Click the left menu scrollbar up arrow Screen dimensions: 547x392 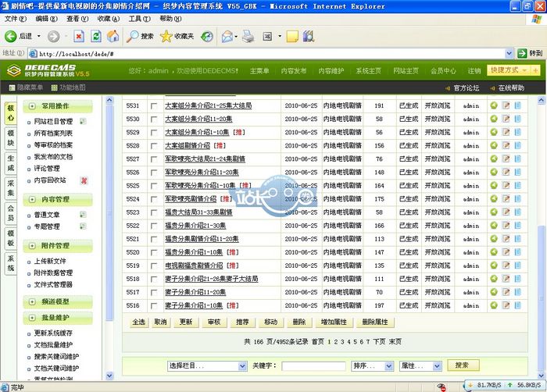click(109, 100)
